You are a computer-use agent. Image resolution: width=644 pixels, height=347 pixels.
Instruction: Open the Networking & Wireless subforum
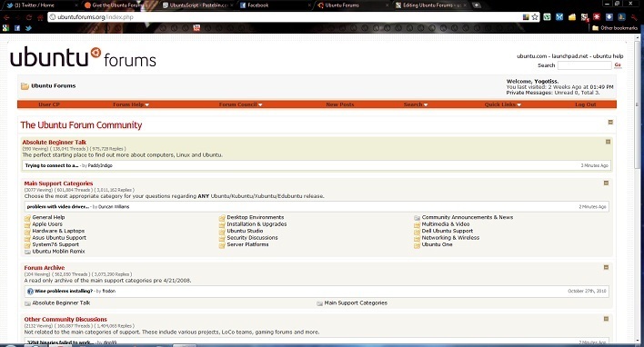click(450, 238)
